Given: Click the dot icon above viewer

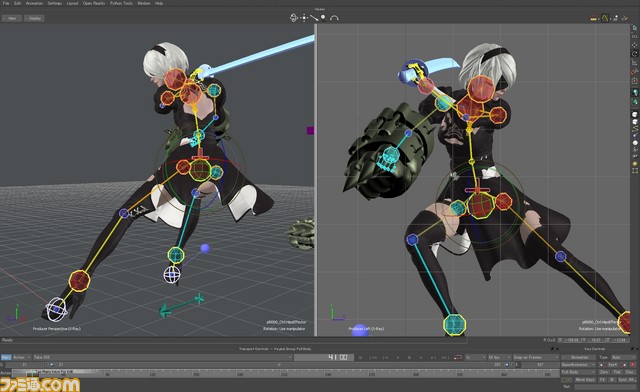Looking at the screenshot, I should click(x=323, y=17).
